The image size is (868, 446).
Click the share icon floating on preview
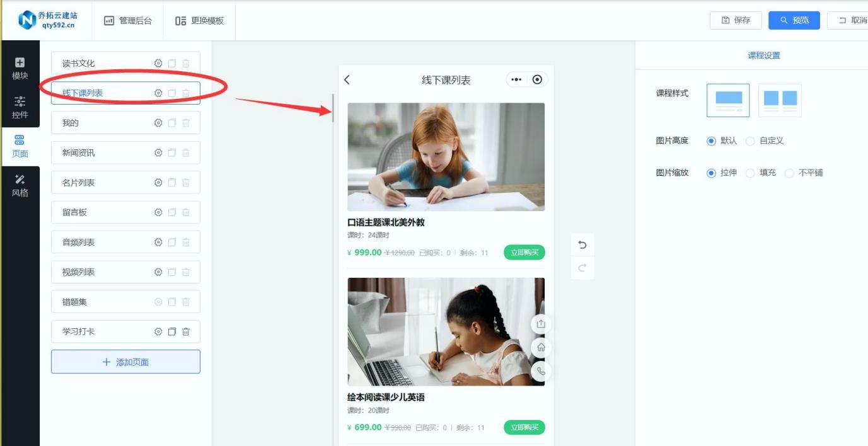[x=541, y=324]
